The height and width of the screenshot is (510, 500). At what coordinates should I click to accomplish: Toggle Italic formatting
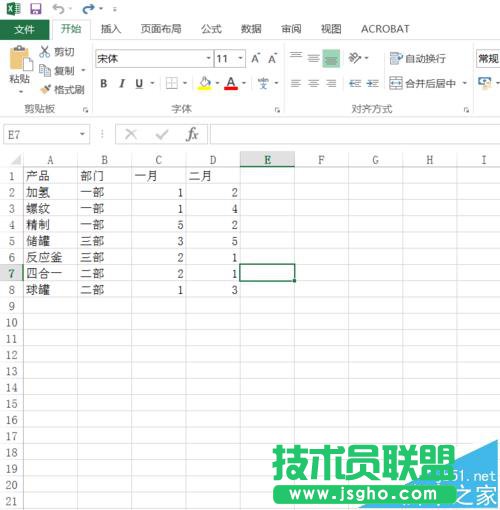pyautogui.click(x=122, y=83)
